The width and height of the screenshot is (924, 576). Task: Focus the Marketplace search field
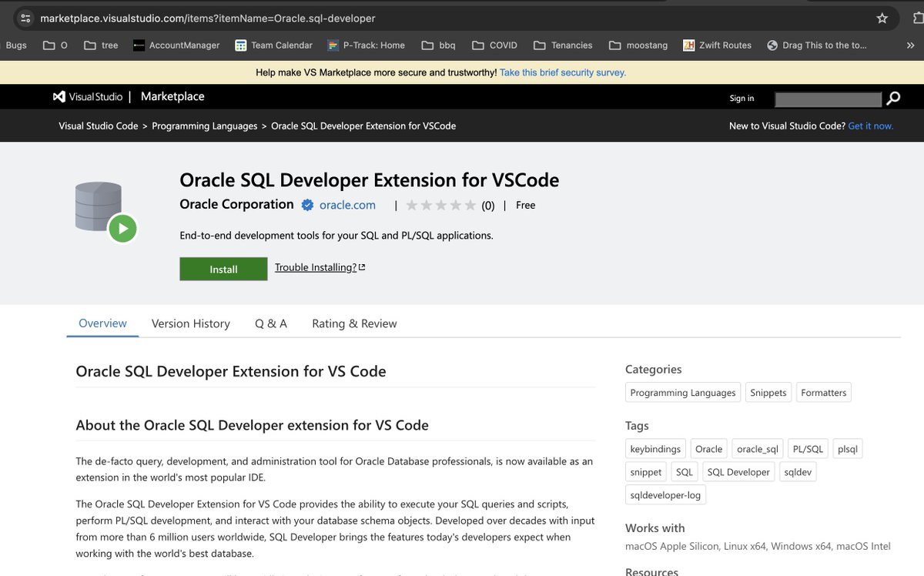pyautogui.click(x=828, y=99)
